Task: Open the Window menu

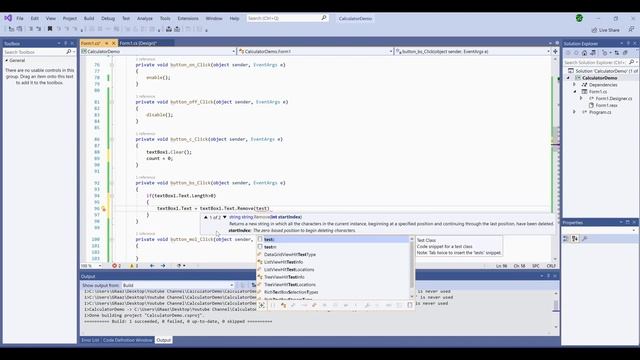Action: click(x=214, y=18)
